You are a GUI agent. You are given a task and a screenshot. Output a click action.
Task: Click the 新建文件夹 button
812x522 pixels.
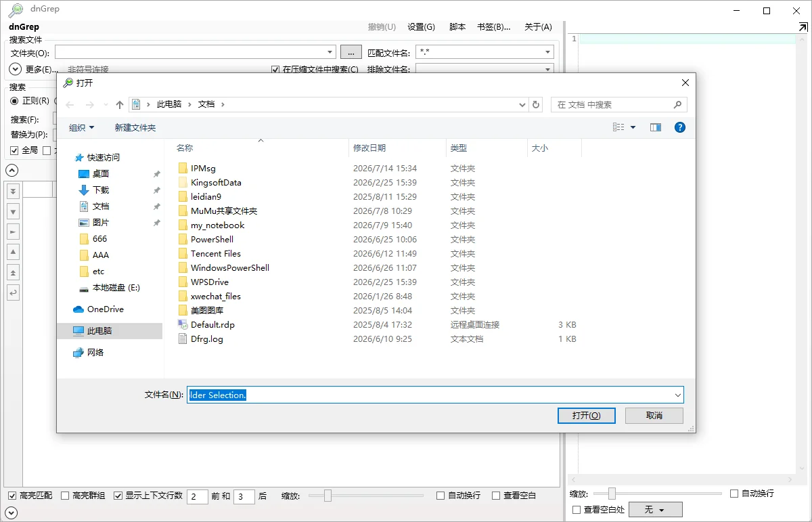pos(135,127)
